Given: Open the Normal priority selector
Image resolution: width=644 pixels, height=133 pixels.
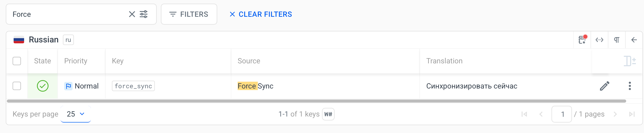Looking at the screenshot, I should click(81, 86).
